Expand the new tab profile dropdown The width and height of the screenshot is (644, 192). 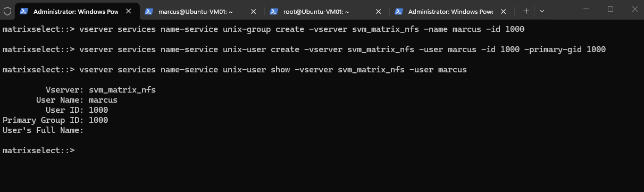pos(542,11)
